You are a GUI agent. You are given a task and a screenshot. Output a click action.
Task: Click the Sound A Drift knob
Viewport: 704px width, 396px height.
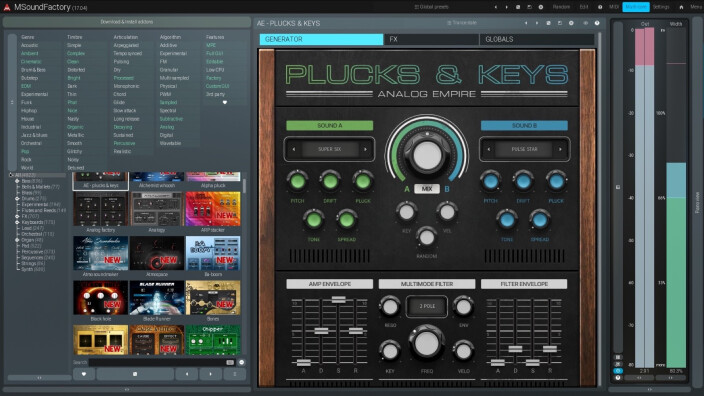click(330, 181)
